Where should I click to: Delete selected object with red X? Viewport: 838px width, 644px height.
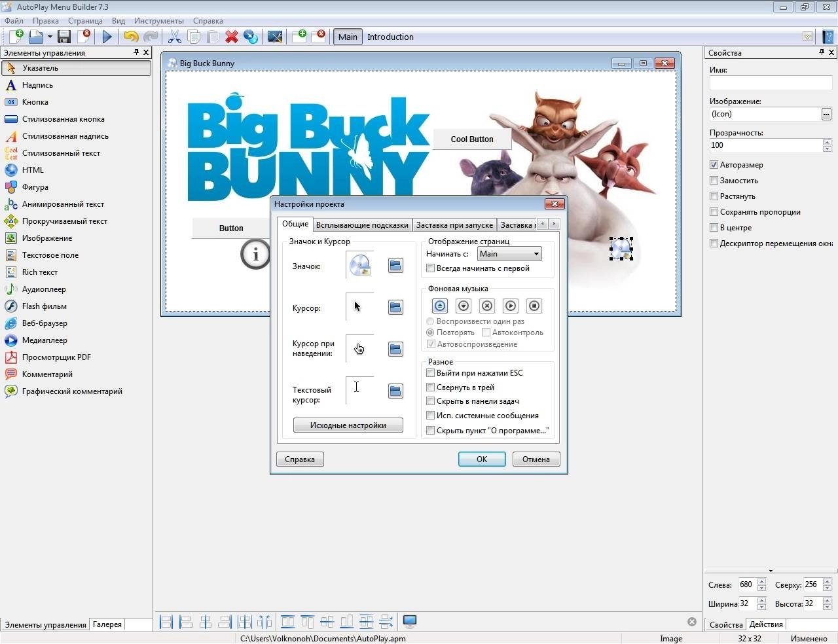coord(232,37)
